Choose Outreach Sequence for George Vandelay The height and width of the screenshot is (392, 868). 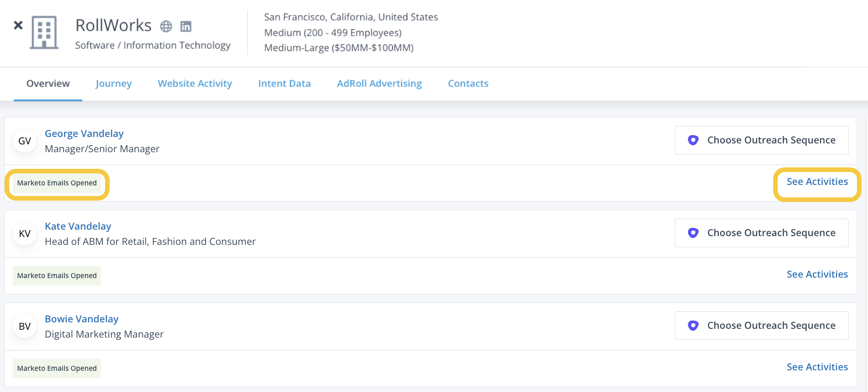pyautogui.click(x=761, y=140)
